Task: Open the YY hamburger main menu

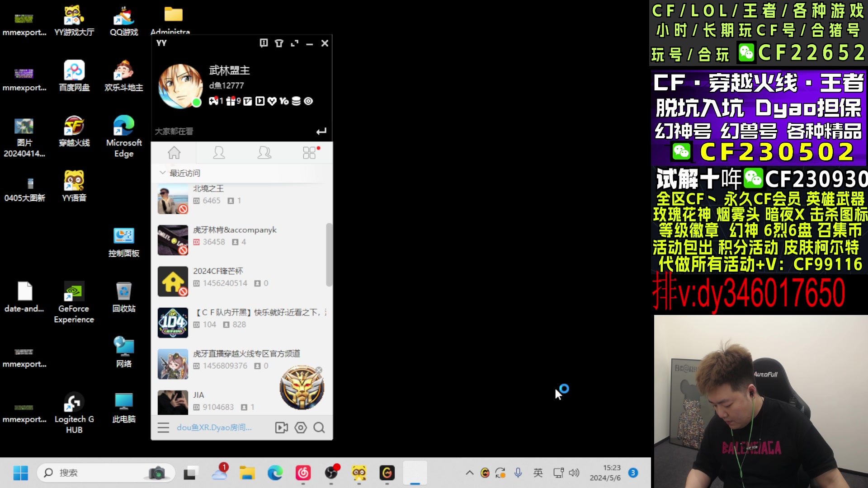Action: click(163, 427)
